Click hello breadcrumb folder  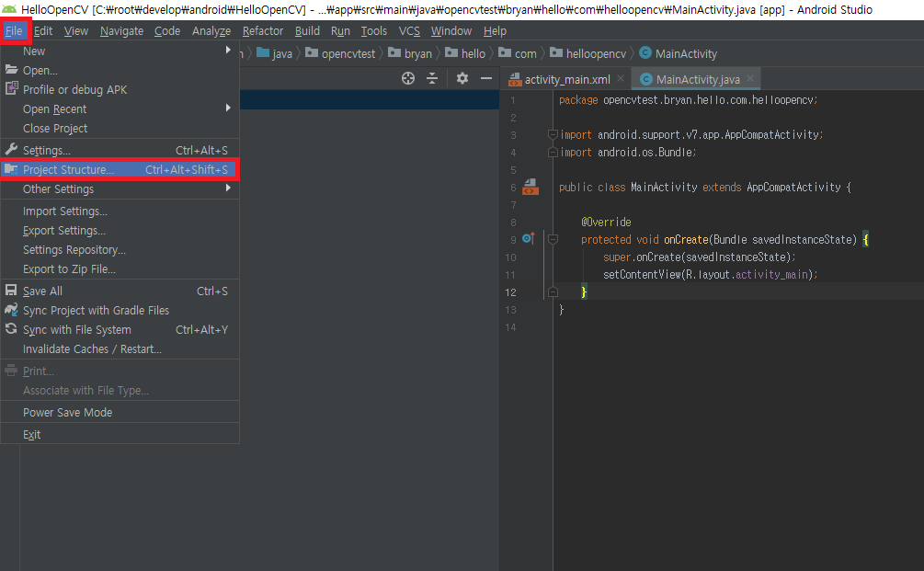tap(465, 53)
